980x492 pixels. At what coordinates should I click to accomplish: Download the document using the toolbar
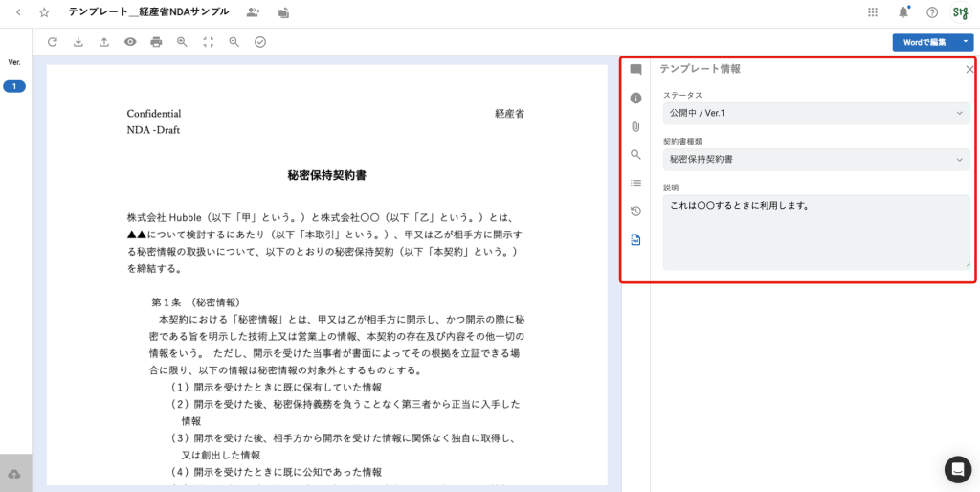[78, 42]
